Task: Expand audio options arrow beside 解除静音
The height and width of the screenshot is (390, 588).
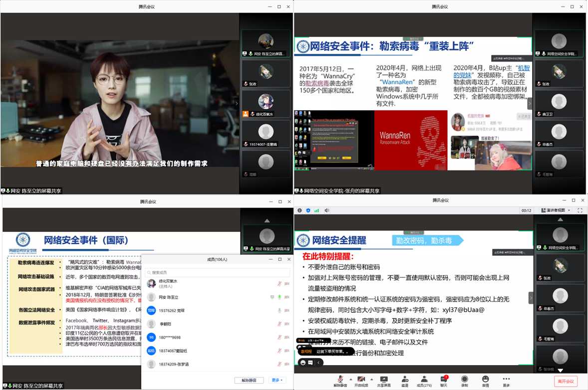Action: pos(350,379)
